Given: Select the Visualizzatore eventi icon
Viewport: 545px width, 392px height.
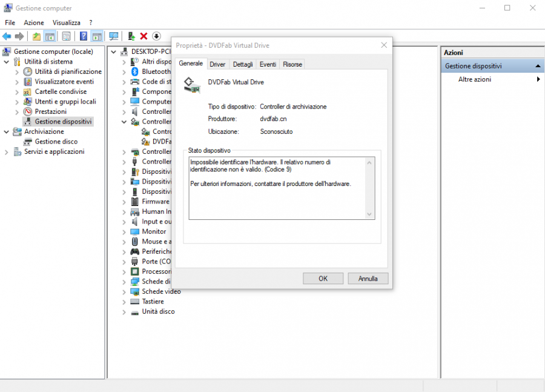Looking at the screenshot, I should pos(28,82).
